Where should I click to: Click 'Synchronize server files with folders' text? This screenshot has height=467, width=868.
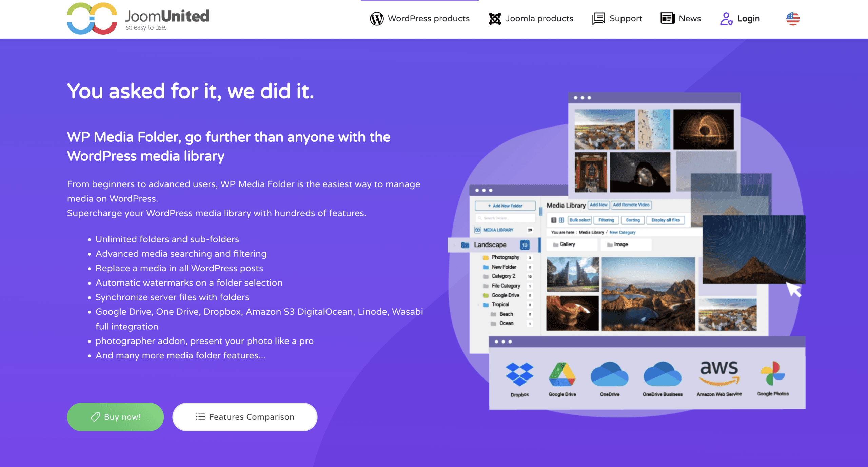[x=172, y=297]
